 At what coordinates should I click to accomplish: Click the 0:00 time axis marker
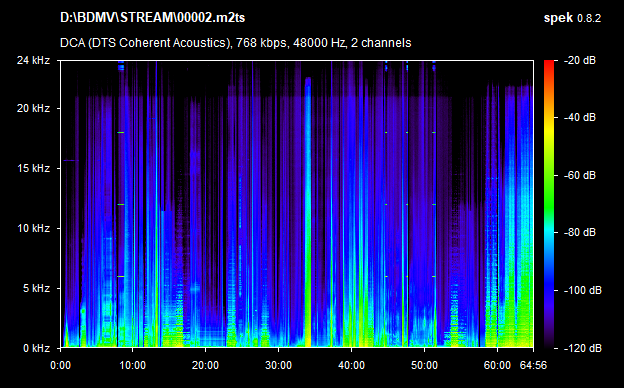coord(60,365)
